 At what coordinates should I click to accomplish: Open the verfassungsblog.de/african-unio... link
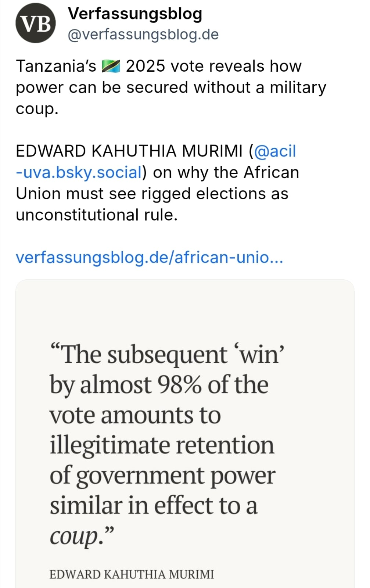pyautogui.click(x=149, y=257)
